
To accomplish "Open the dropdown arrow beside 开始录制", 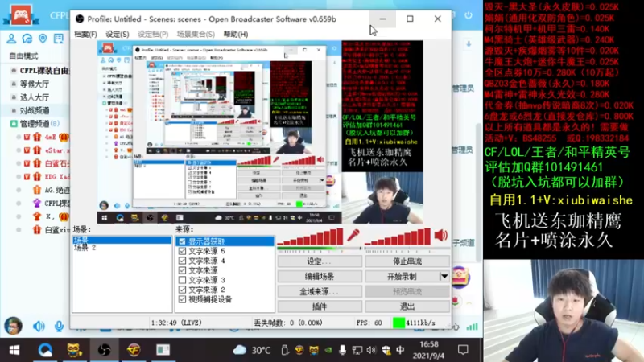I will click(444, 276).
